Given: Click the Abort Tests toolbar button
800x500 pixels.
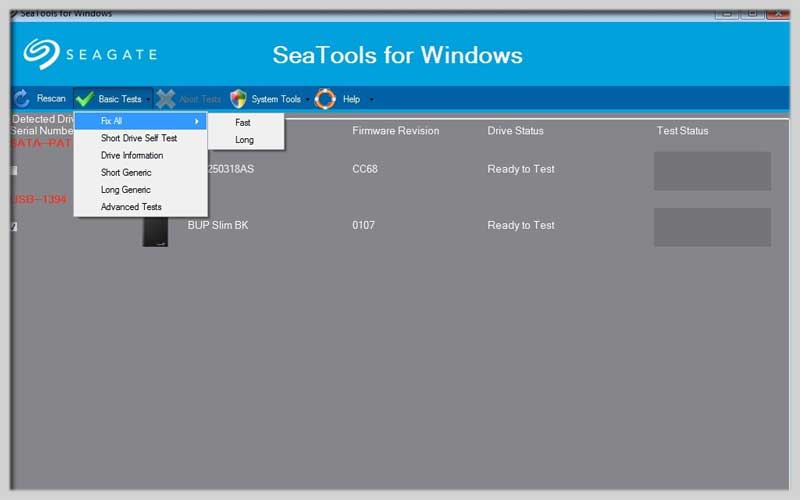Looking at the screenshot, I should click(188, 99).
